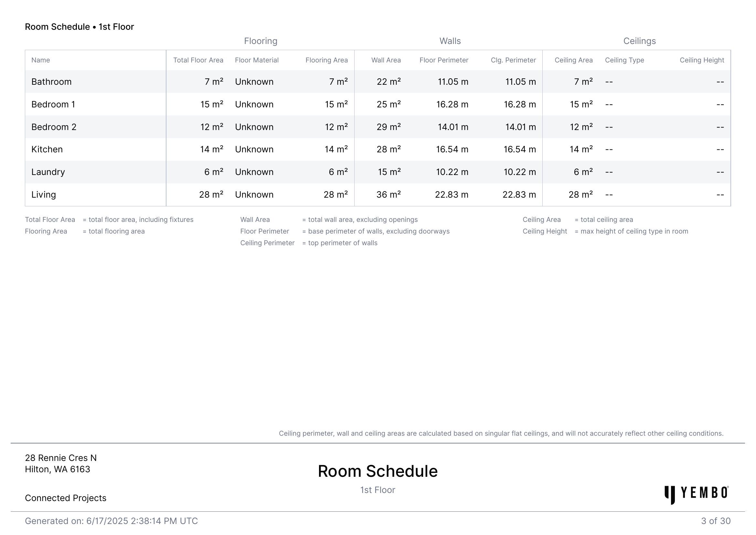The image size is (756, 535).
Task: Select Living total floor area 28 m²
Action: click(x=211, y=195)
